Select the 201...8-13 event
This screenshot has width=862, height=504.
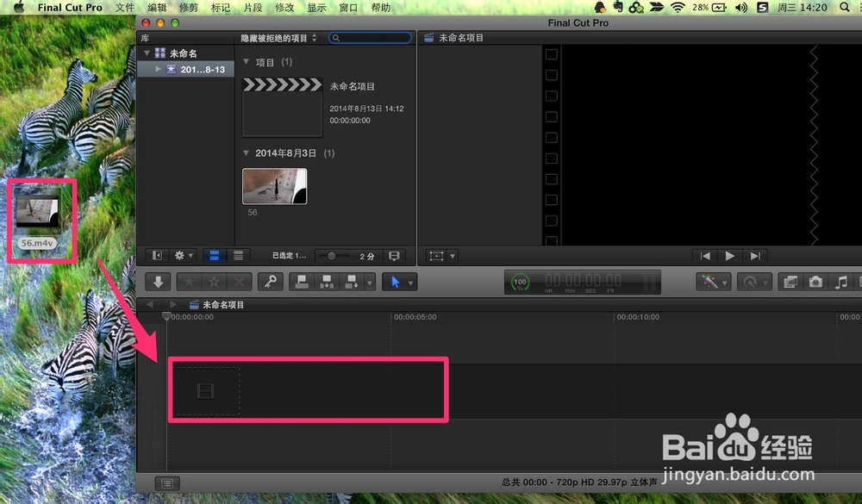pyautogui.click(x=185, y=69)
